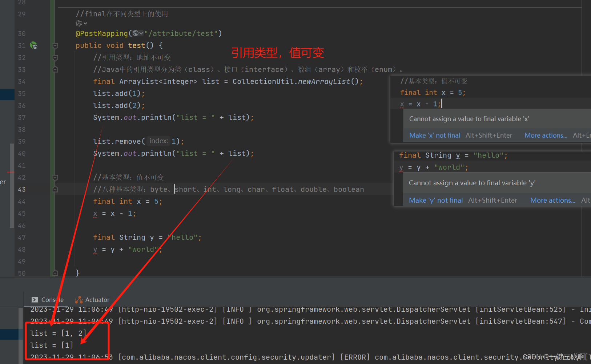Screen dimensions: 591x364
Task: Click the lock-style gutter icon at line 33
Action: point(55,69)
